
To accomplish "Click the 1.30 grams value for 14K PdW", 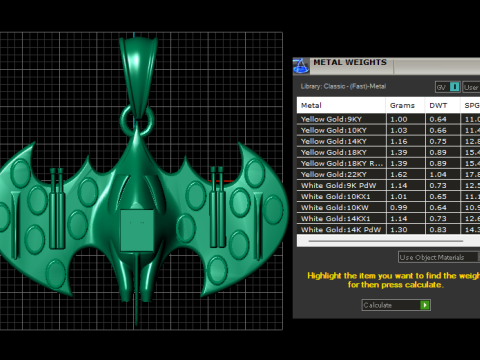I will [399, 229].
